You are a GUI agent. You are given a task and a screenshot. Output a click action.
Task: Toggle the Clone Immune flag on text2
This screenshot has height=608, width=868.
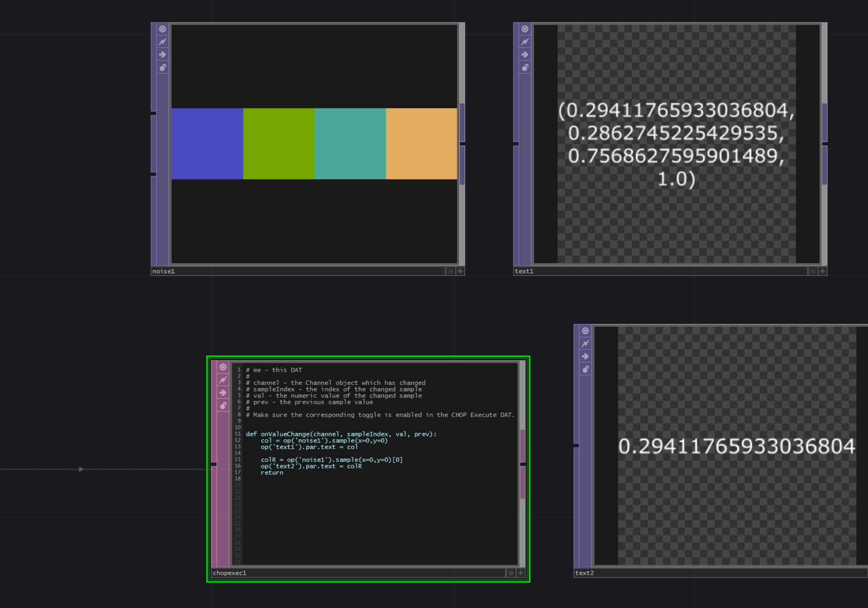click(x=585, y=343)
